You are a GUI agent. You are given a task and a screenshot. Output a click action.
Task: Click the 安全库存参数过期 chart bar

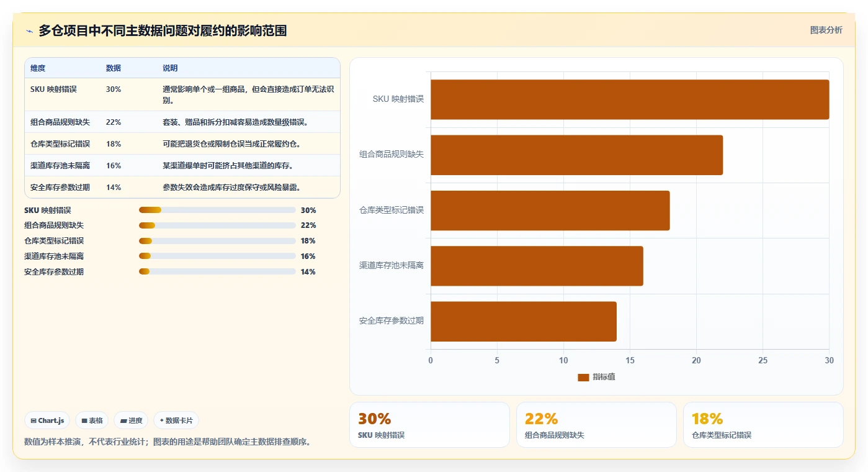click(x=524, y=321)
